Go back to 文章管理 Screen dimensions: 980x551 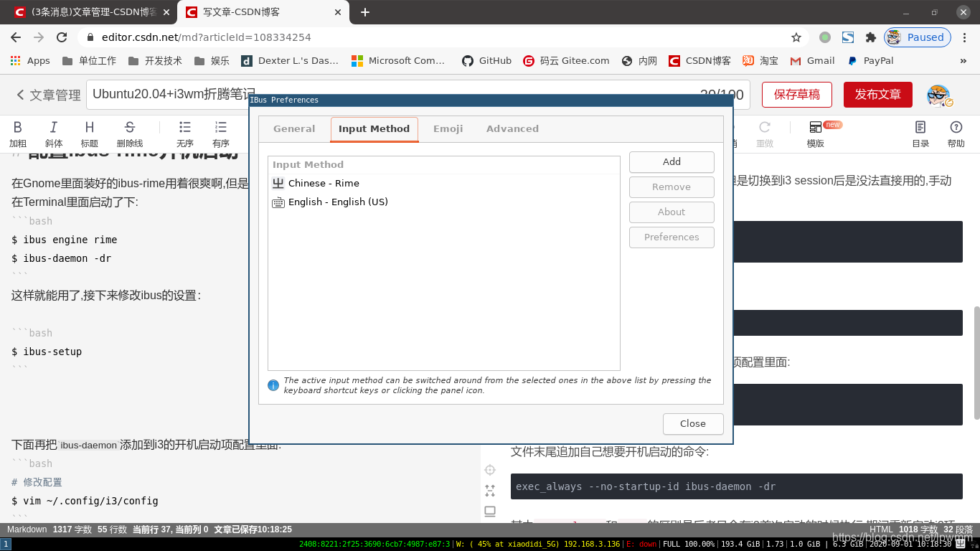coord(48,95)
